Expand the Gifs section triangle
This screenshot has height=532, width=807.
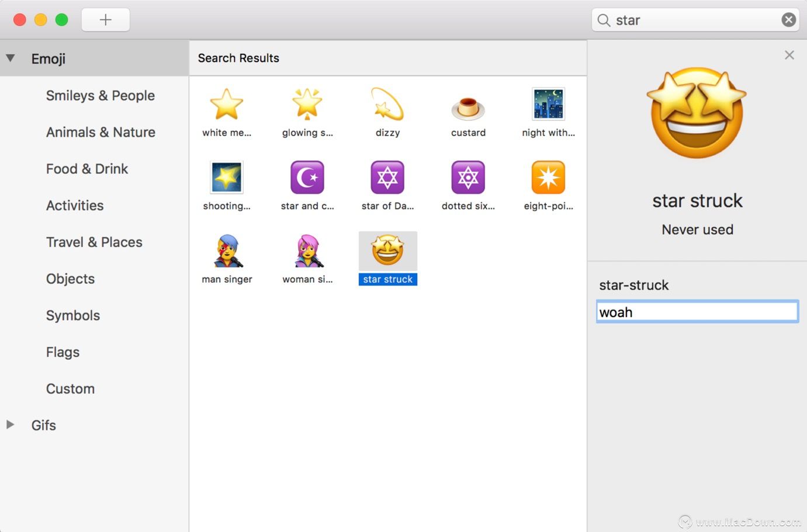pyautogui.click(x=10, y=425)
